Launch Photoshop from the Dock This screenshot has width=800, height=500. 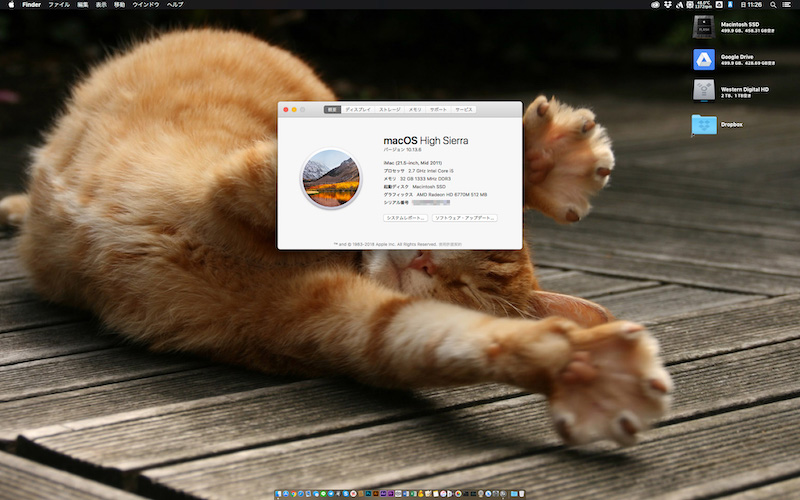368,494
